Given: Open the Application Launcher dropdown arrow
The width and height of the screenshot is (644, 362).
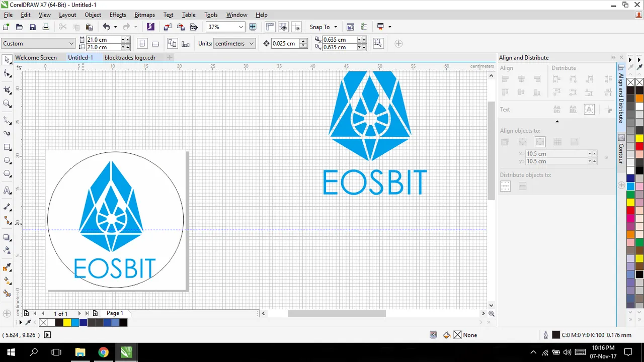Looking at the screenshot, I should [x=389, y=27].
